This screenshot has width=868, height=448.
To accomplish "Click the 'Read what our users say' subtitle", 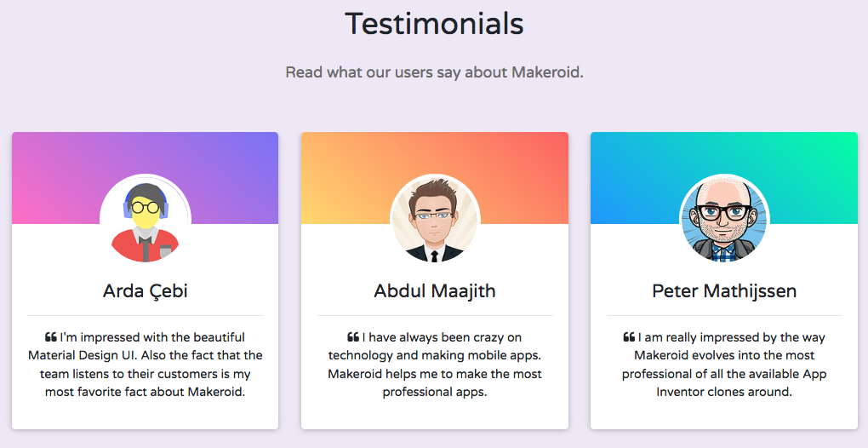I will (x=434, y=72).
